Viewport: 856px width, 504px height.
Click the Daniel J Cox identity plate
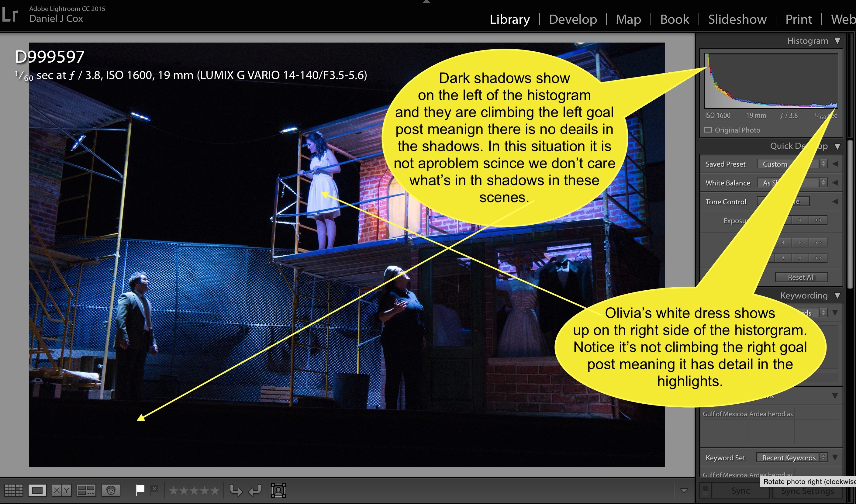point(56,19)
